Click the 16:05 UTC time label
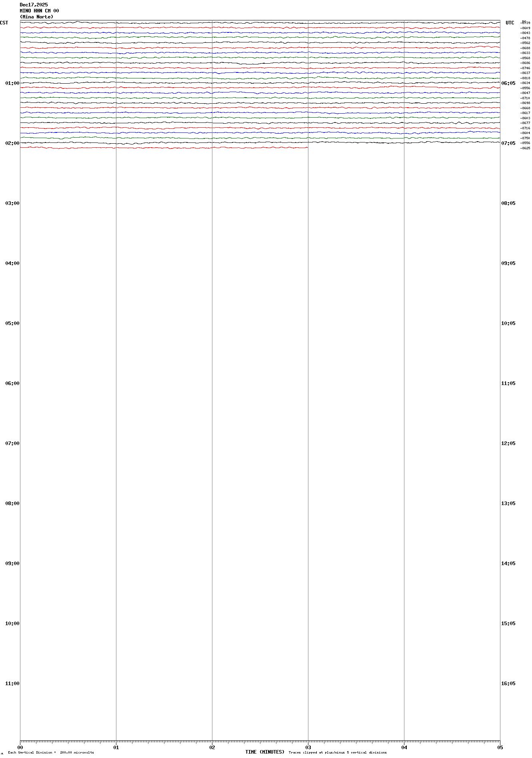This screenshot has height=758, width=532. click(508, 684)
